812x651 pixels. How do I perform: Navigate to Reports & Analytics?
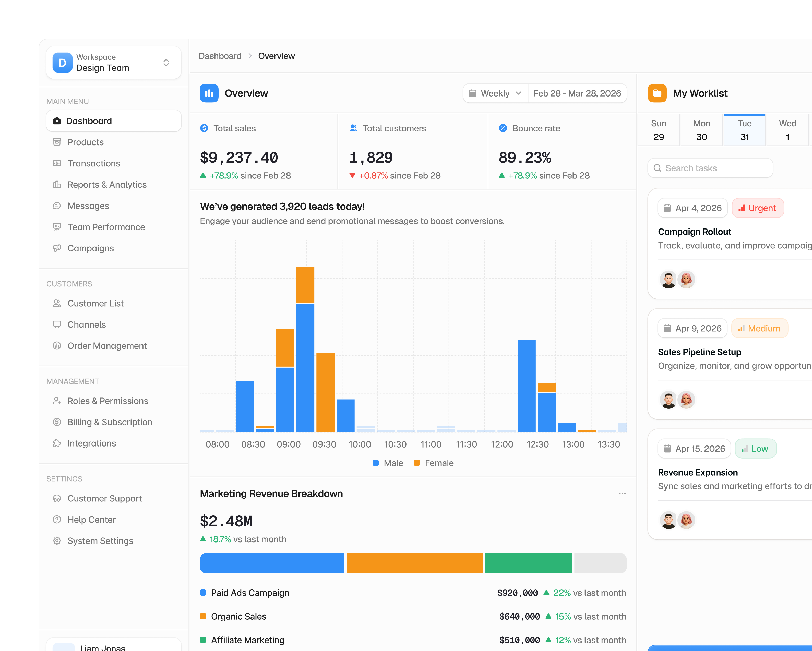pyautogui.click(x=114, y=185)
